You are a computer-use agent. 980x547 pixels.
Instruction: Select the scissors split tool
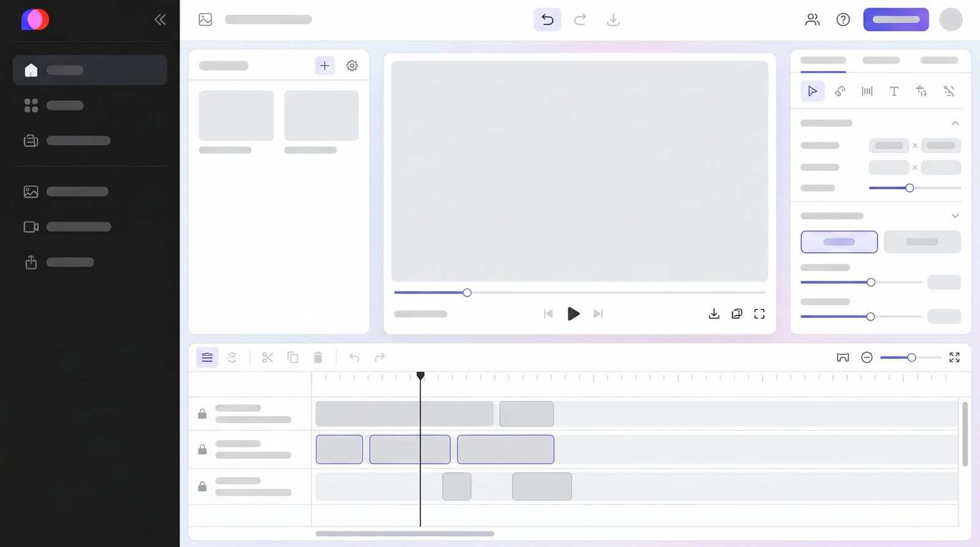point(268,357)
